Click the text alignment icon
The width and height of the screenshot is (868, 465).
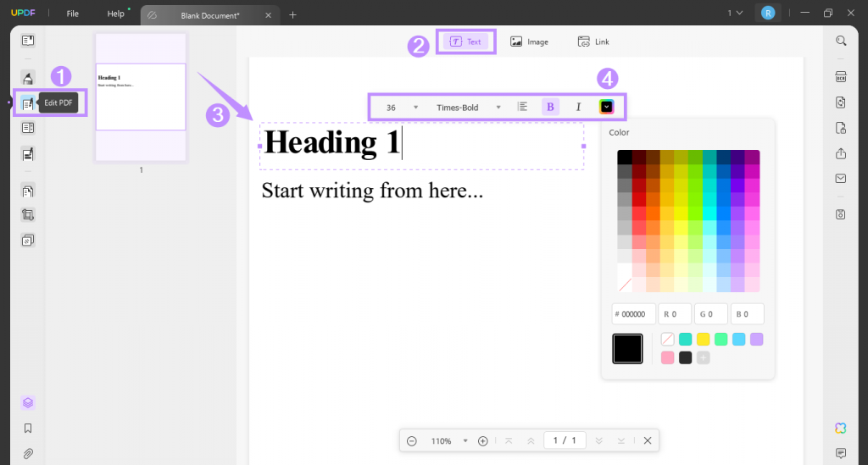(x=522, y=108)
